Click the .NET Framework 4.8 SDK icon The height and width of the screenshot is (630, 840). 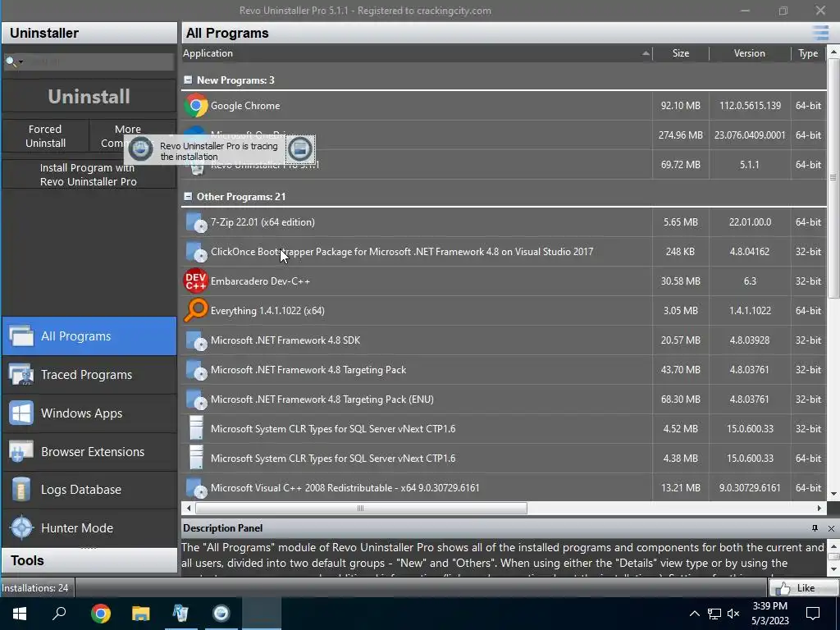pos(195,340)
